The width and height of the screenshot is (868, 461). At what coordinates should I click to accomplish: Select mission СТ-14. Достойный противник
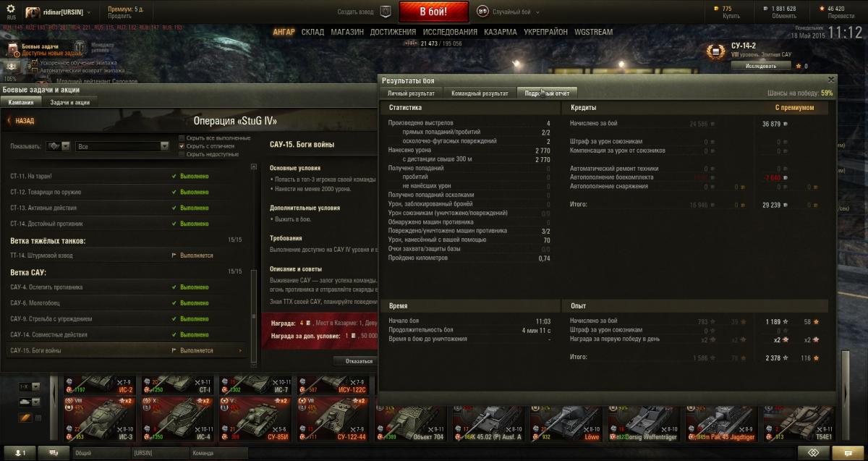tap(127, 224)
